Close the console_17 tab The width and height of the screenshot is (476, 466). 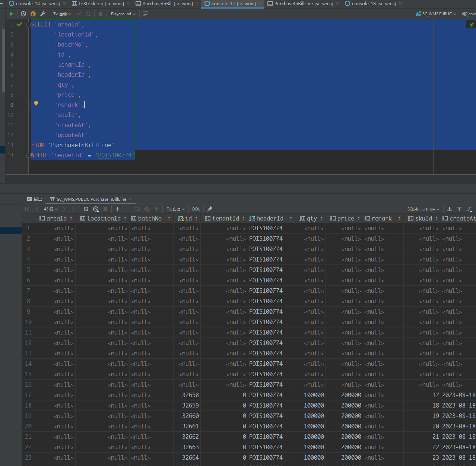[260, 4]
